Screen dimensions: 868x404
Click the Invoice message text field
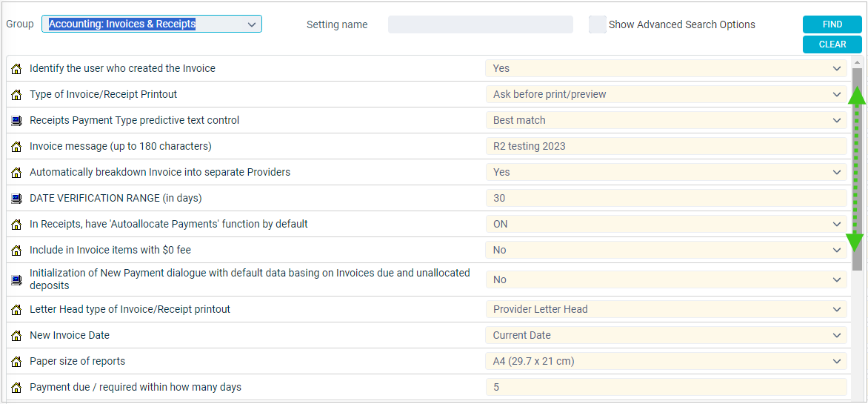tap(666, 146)
